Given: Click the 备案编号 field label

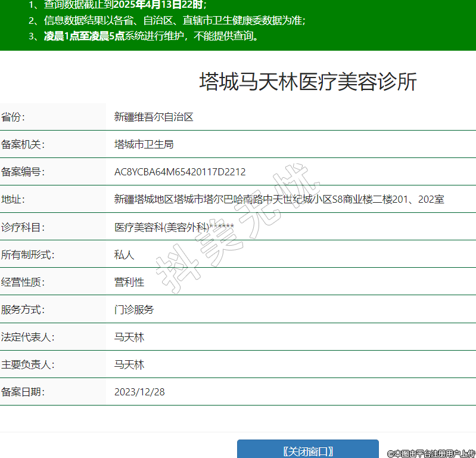Looking at the screenshot, I should (23, 172).
